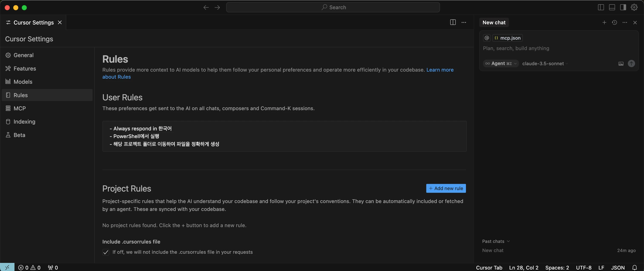Click Ln 28, Col 2 status entry
Viewport: 644px width, 271px height.
[524, 268]
